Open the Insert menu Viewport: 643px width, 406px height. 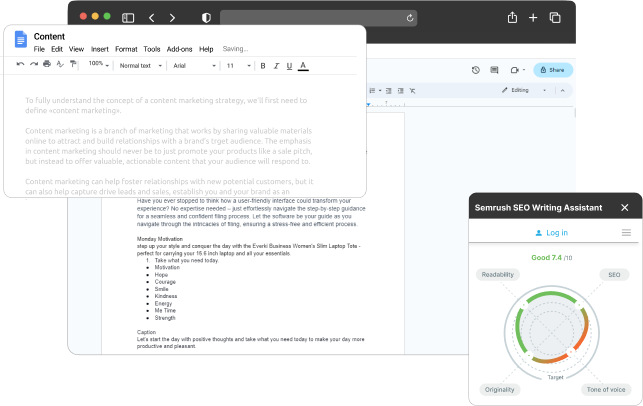coord(100,49)
